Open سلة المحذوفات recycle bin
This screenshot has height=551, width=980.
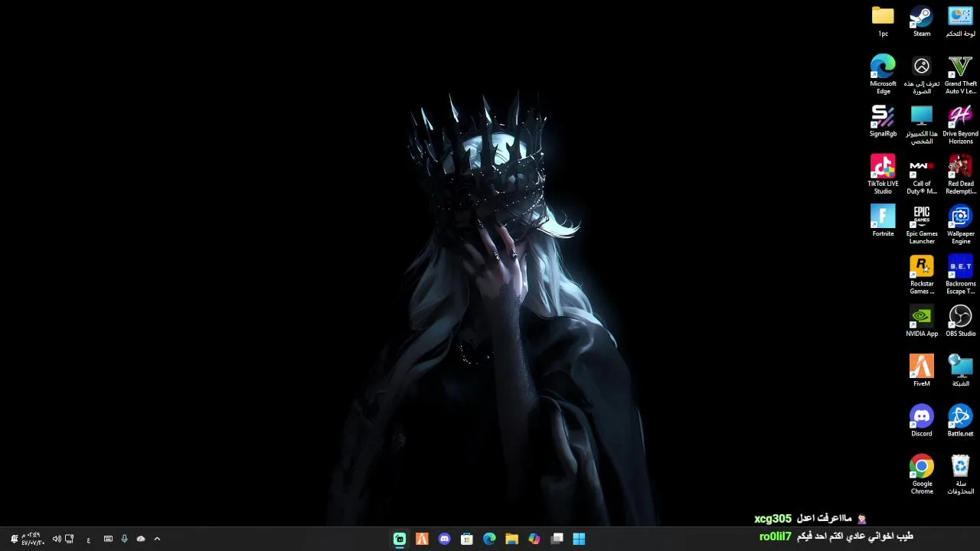click(960, 474)
